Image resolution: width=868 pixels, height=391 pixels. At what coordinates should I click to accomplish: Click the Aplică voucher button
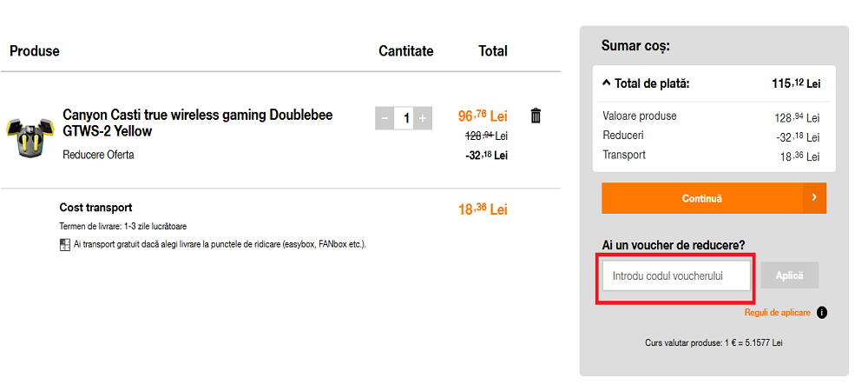click(789, 275)
